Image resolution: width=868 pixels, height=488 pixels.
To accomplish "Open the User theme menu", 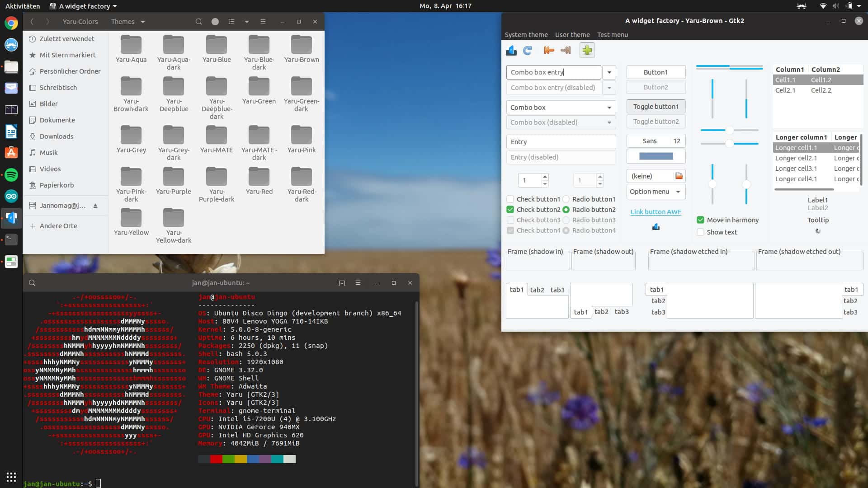I will pyautogui.click(x=572, y=35).
